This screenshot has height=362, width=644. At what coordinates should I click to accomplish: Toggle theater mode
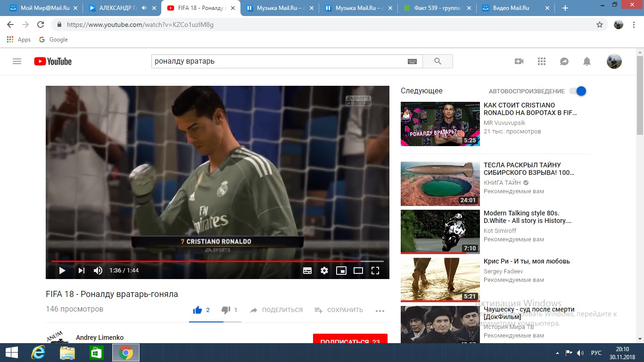358,271
